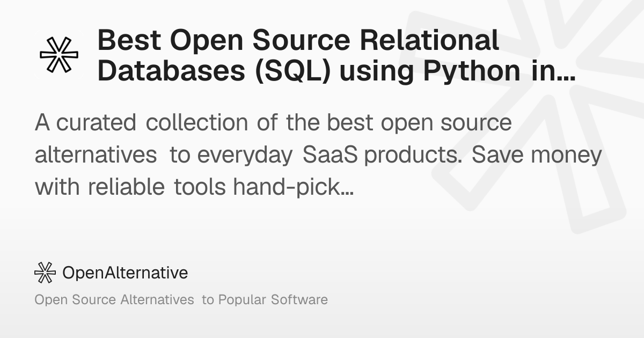
Task: Click the OpenAlternative brand name
Action: coord(126,273)
